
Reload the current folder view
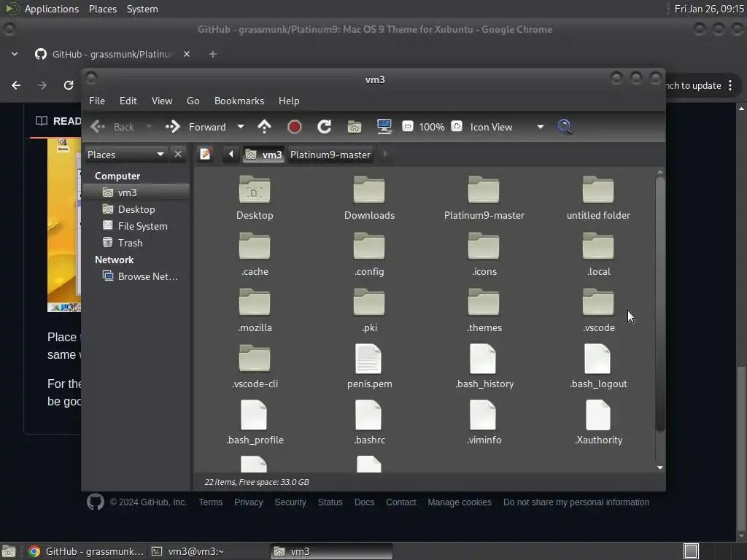325,127
